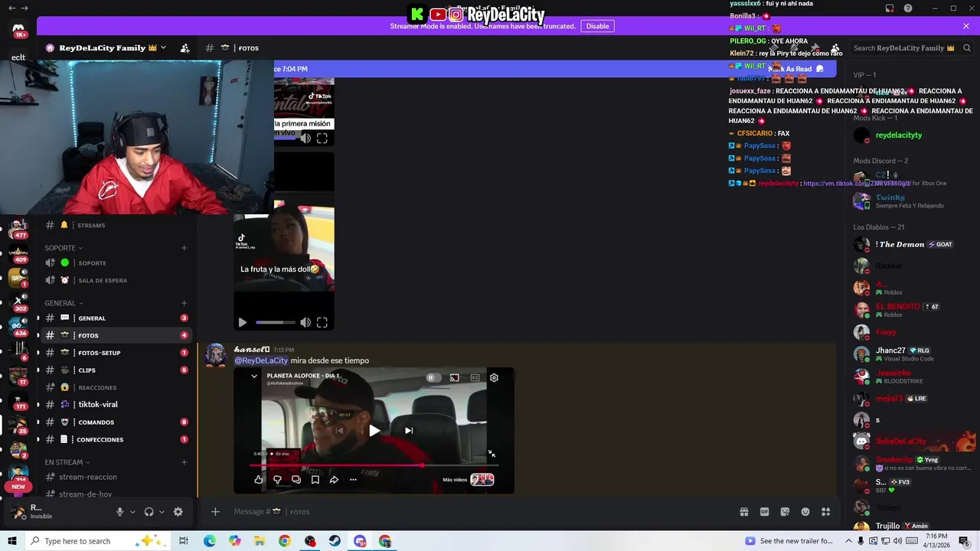Screen dimensions: 980x551
Task: Open Discord user settings gear
Action: tap(178, 512)
